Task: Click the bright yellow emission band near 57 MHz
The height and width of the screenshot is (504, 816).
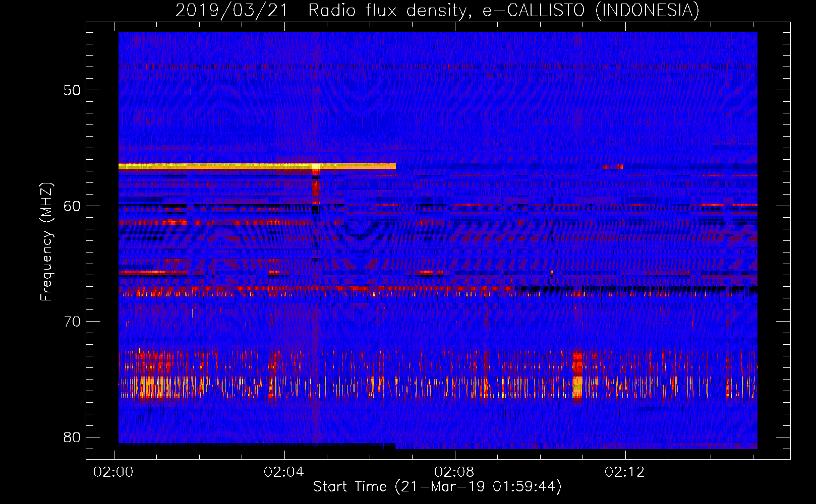Action: (257, 166)
